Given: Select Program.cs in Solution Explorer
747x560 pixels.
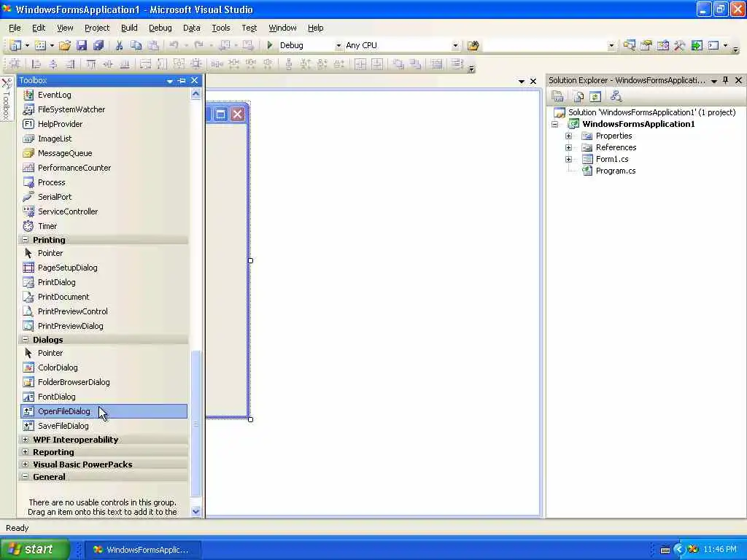Looking at the screenshot, I should click(616, 171).
